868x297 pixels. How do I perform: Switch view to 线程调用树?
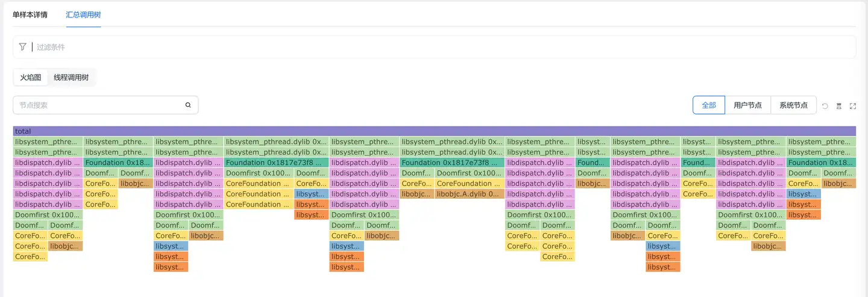71,78
